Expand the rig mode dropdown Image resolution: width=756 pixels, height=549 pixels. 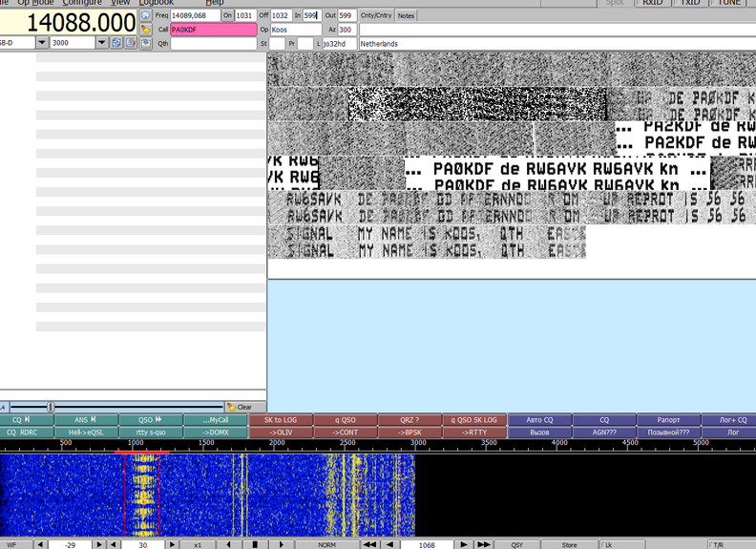tap(42, 43)
